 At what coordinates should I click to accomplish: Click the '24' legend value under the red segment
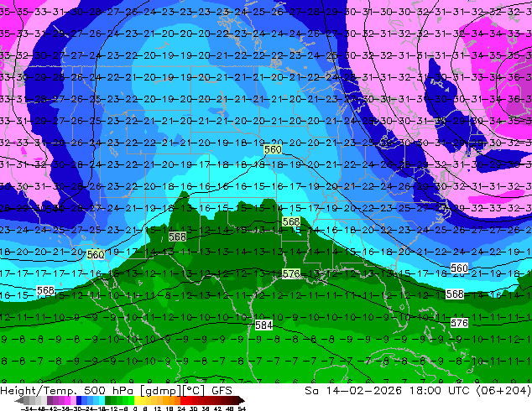pyautogui.click(x=181, y=408)
